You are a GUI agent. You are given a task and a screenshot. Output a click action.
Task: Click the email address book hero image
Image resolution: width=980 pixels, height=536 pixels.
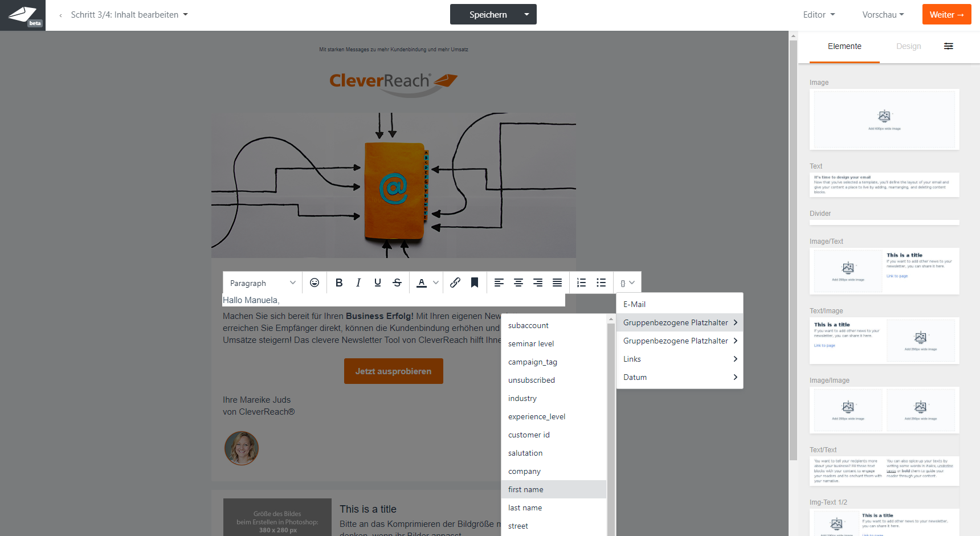394,185
